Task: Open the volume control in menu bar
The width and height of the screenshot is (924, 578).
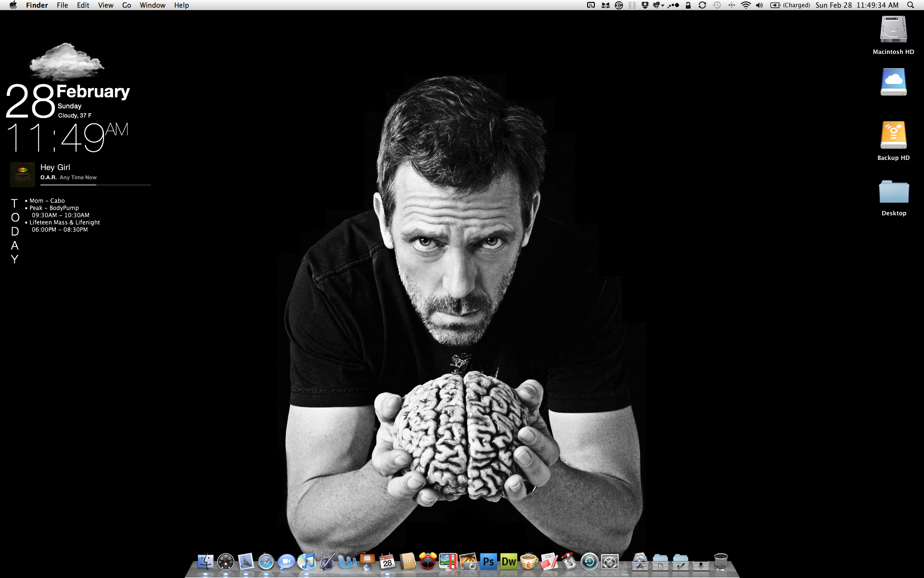Action: [x=759, y=5]
